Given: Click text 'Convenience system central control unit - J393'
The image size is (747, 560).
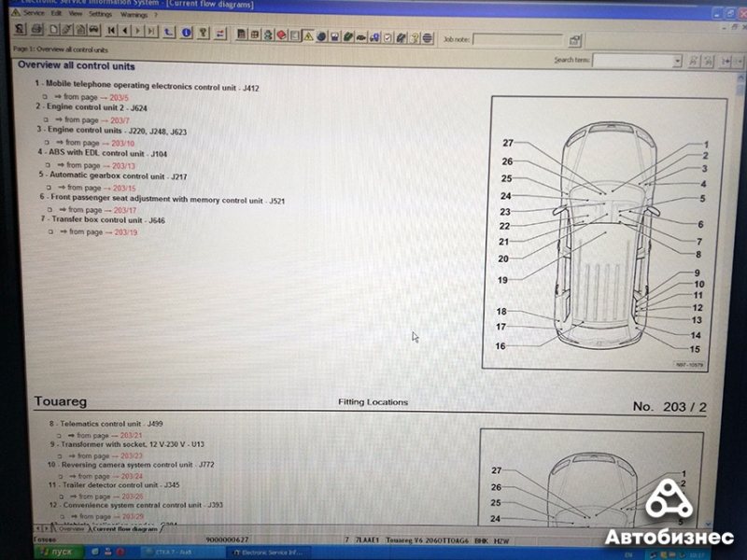Looking at the screenshot, I should (x=143, y=505).
